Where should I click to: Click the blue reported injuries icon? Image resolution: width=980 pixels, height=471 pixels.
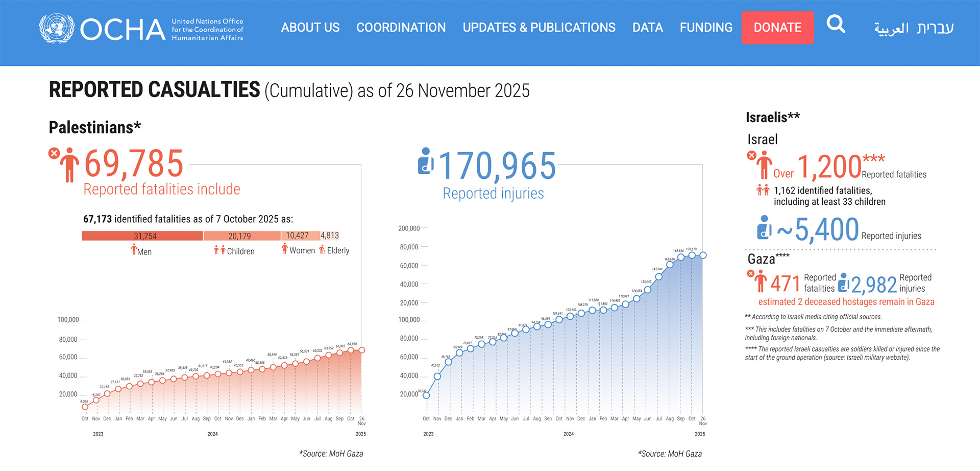(425, 161)
